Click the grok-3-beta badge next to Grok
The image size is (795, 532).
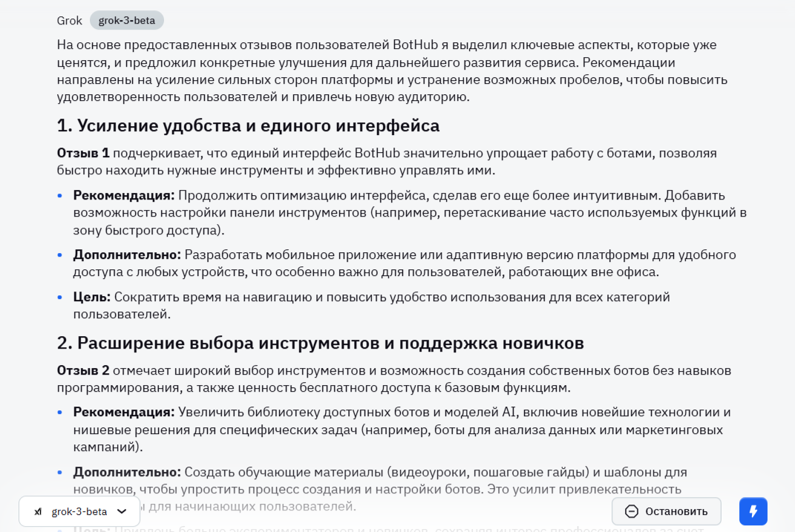127,21
